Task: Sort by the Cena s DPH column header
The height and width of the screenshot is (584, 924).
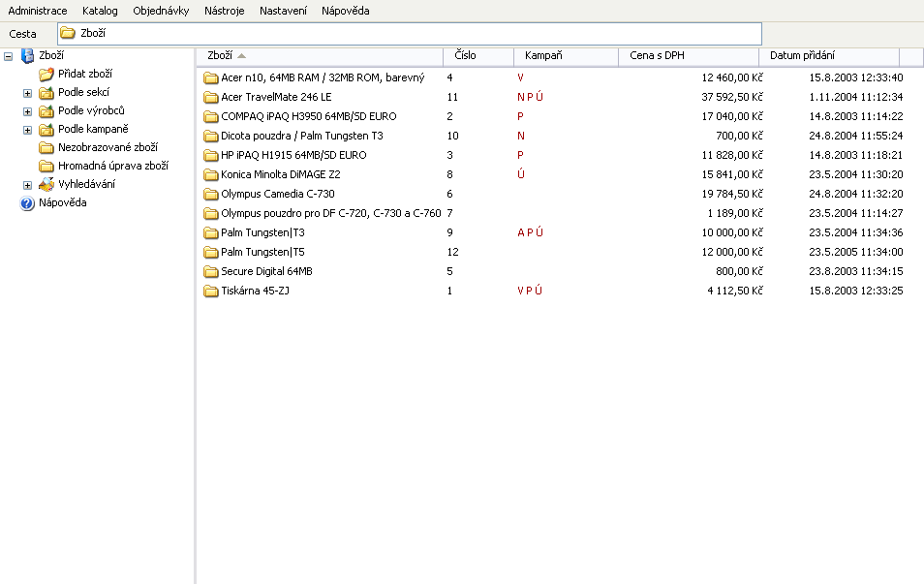Action: click(689, 56)
